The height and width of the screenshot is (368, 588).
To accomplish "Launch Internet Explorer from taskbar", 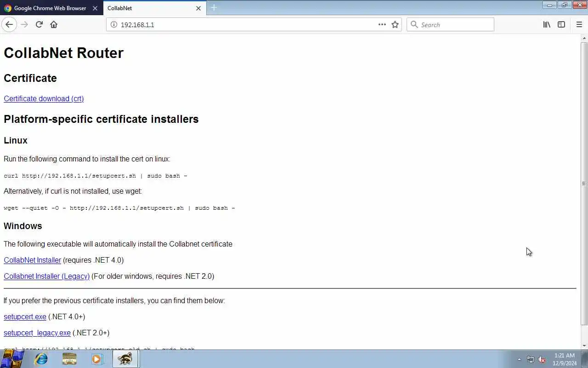I will 41,359.
